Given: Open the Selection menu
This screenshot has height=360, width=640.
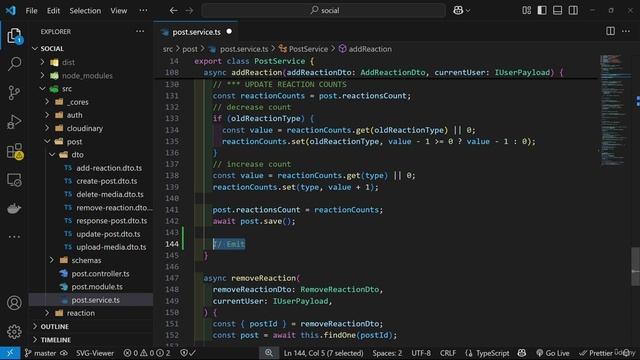Looking at the screenshot, I should tap(85, 11).
